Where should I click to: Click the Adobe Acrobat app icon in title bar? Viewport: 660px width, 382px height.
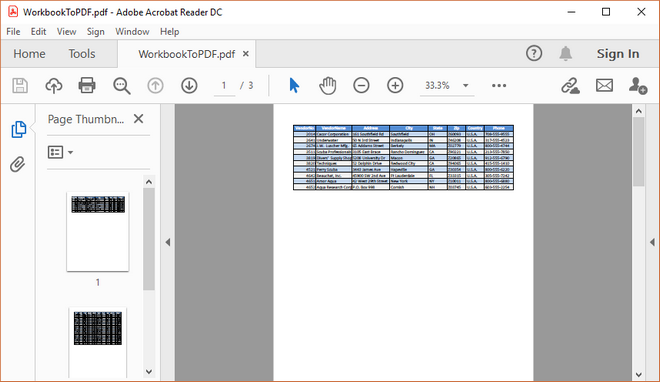point(13,12)
